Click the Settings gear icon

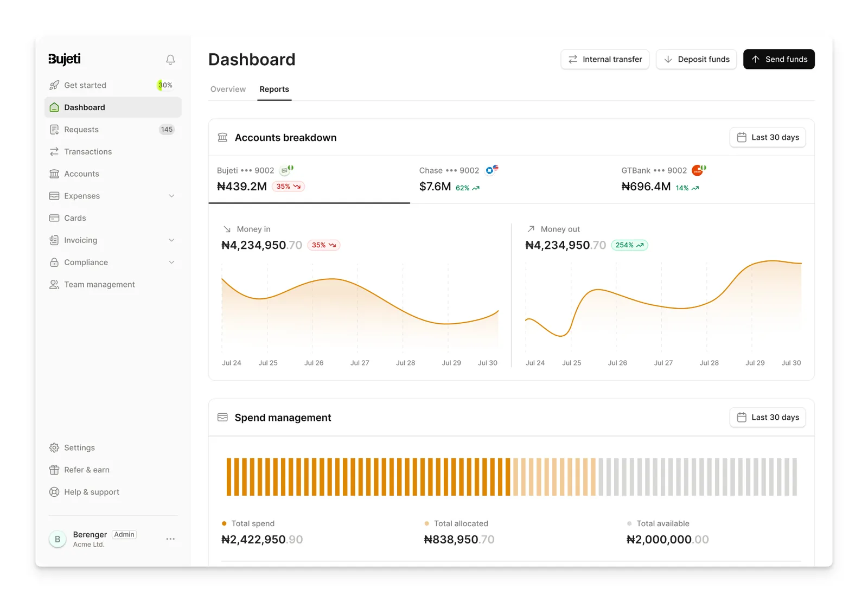(x=54, y=448)
